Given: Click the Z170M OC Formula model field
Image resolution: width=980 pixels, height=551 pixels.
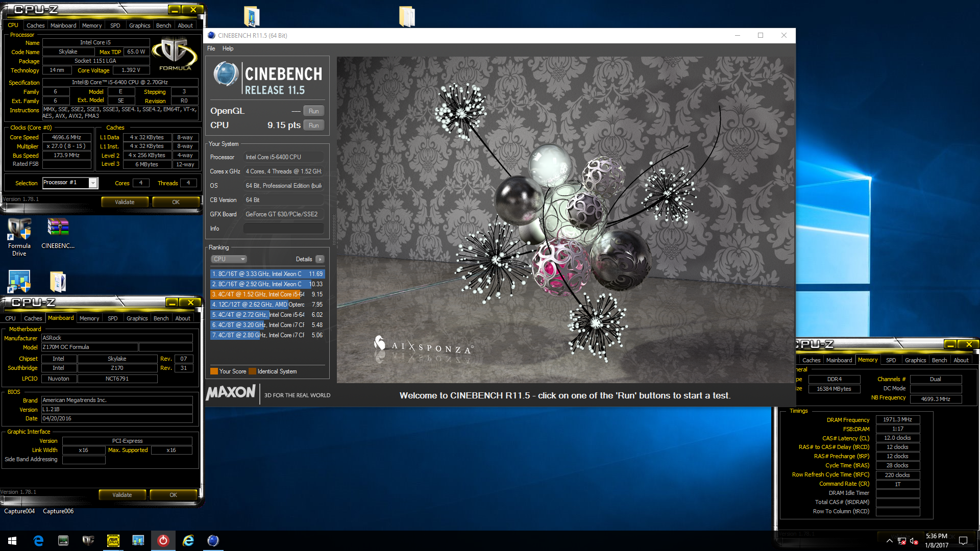Looking at the screenshot, I should point(89,347).
